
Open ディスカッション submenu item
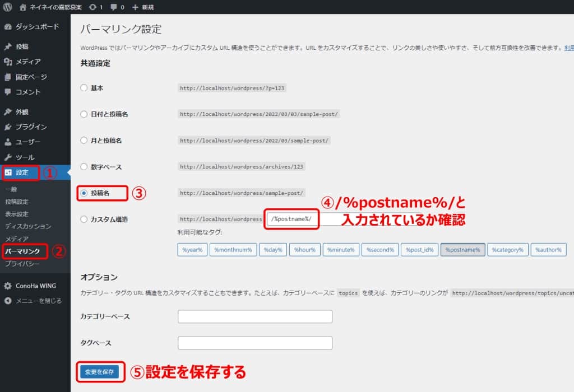click(x=28, y=226)
